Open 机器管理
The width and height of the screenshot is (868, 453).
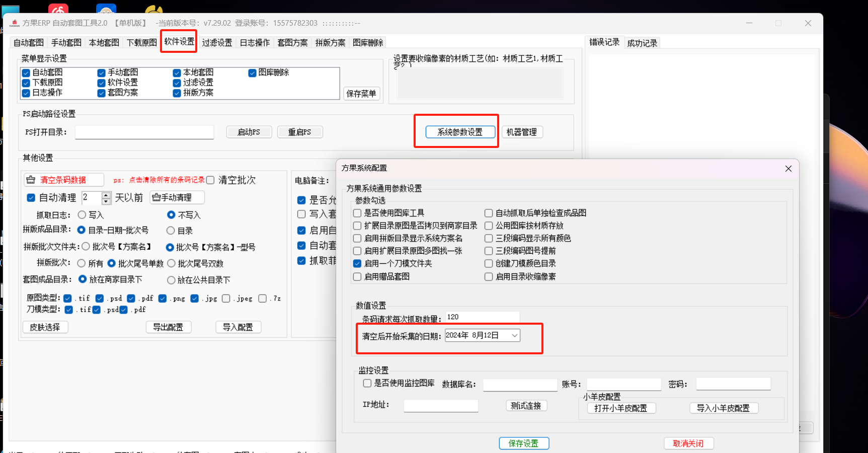pyautogui.click(x=522, y=132)
